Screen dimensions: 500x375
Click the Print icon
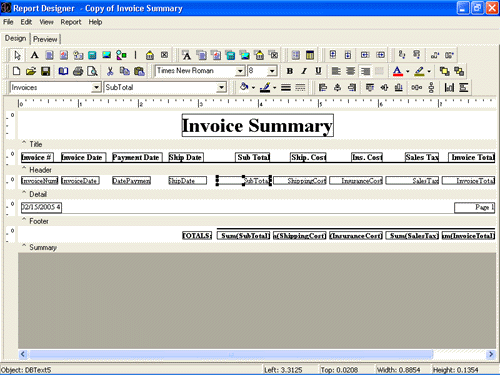[x=78, y=71]
